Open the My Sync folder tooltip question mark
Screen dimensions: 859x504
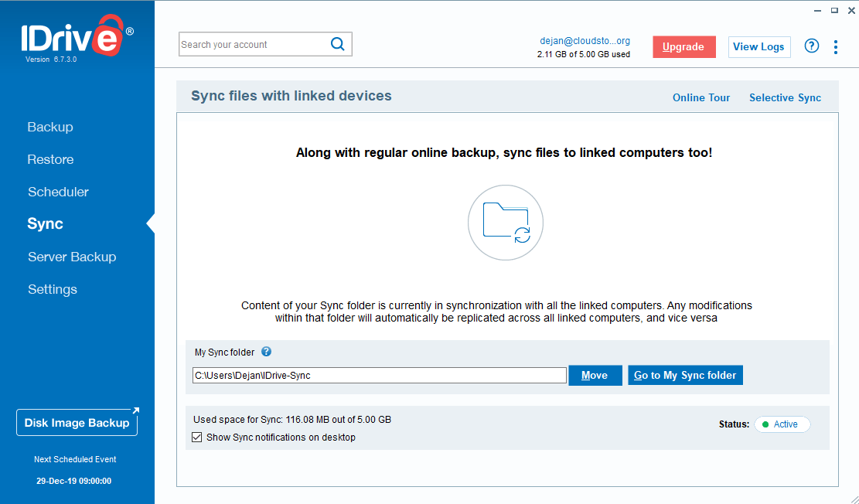click(266, 352)
